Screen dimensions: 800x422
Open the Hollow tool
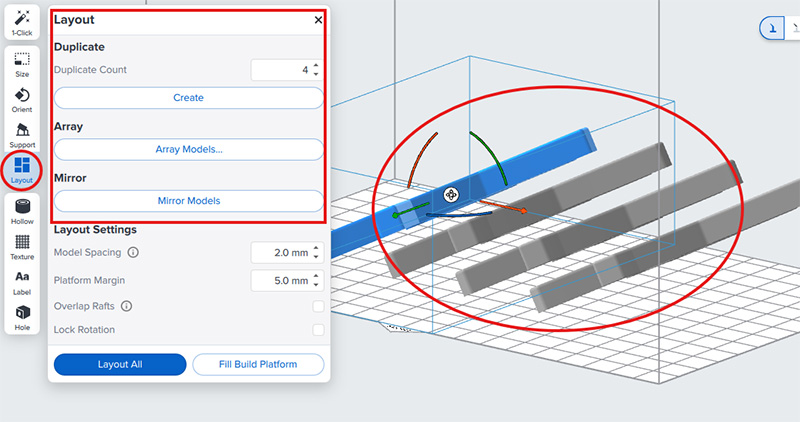click(x=22, y=212)
